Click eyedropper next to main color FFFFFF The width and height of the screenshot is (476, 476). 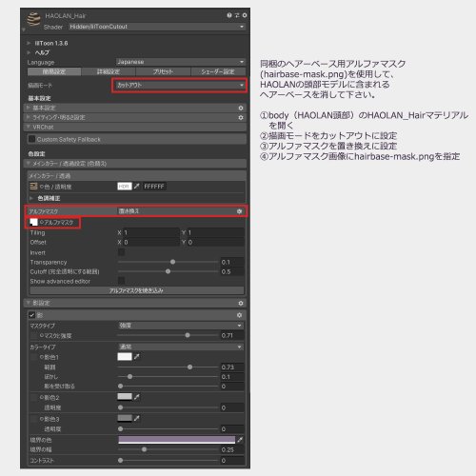(x=137, y=187)
